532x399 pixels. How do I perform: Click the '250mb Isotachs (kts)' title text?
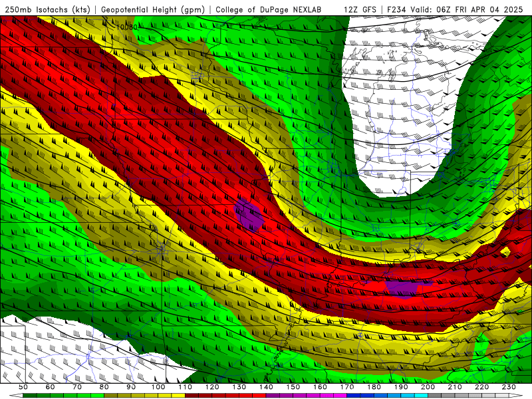pyautogui.click(x=48, y=10)
